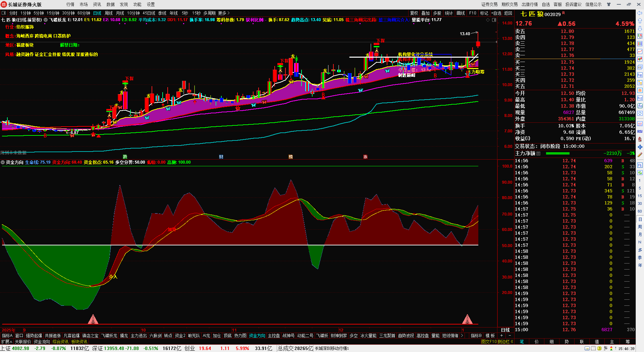This screenshot has height=352, width=644.
Task: Select the 主力进出 indicator tab
Action: pyautogui.click(x=139, y=336)
